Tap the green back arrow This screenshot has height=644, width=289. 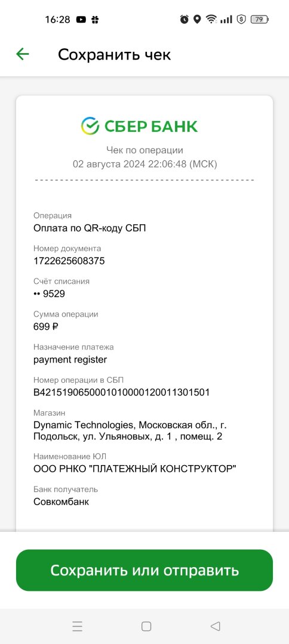pyautogui.click(x=22, y=54)
